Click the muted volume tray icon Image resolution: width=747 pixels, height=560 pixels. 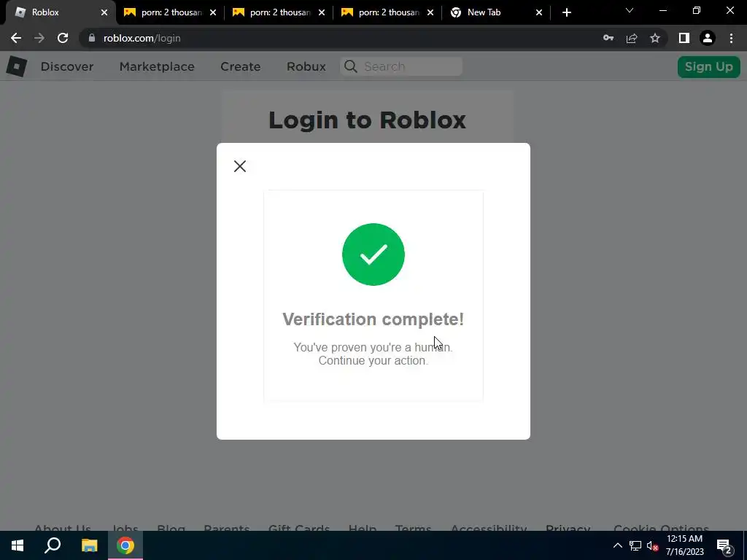click(x=653, y=545)
